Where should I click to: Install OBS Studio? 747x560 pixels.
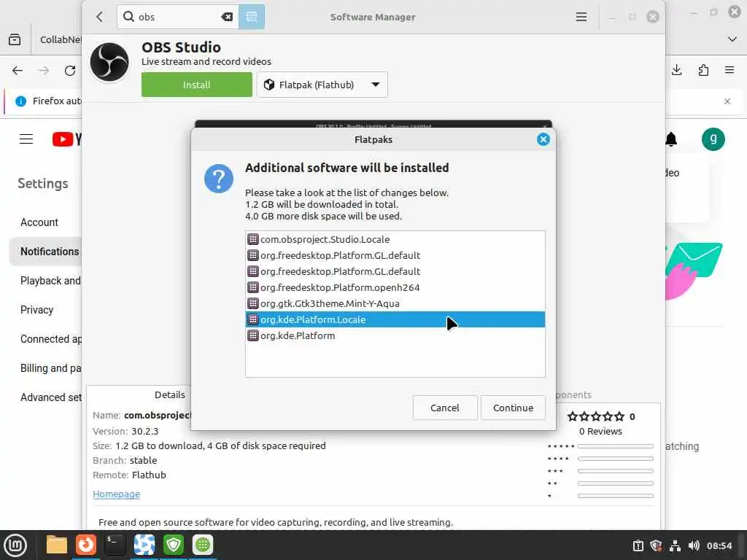pyautogui.click(x=197, y=85)
